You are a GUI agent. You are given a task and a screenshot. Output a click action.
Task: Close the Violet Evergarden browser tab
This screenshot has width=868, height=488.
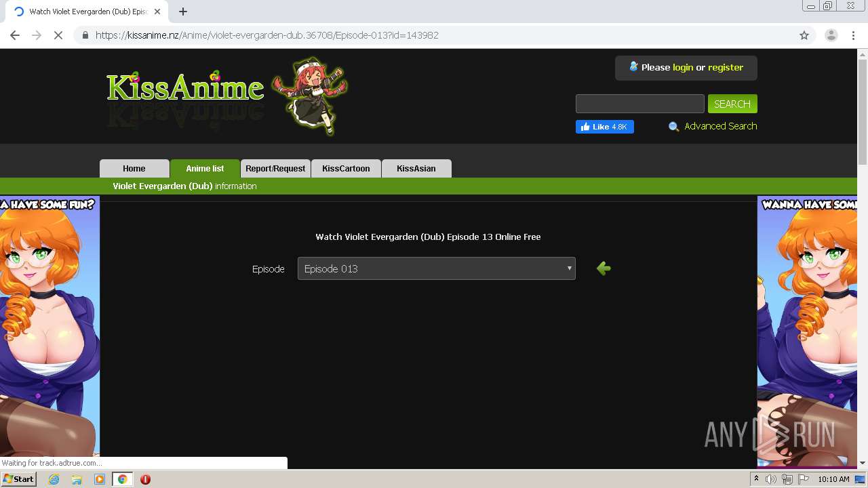(x=157, y=12)
